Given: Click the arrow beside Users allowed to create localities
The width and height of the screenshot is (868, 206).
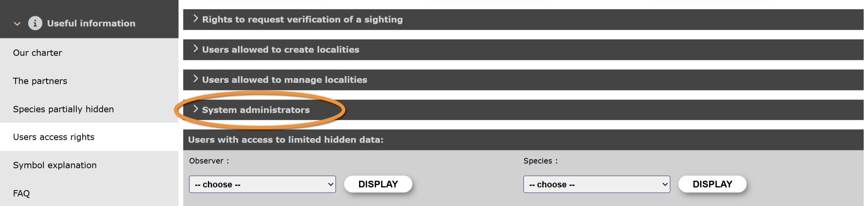Looking at the screenshot, I should click(x=196, y=49).
